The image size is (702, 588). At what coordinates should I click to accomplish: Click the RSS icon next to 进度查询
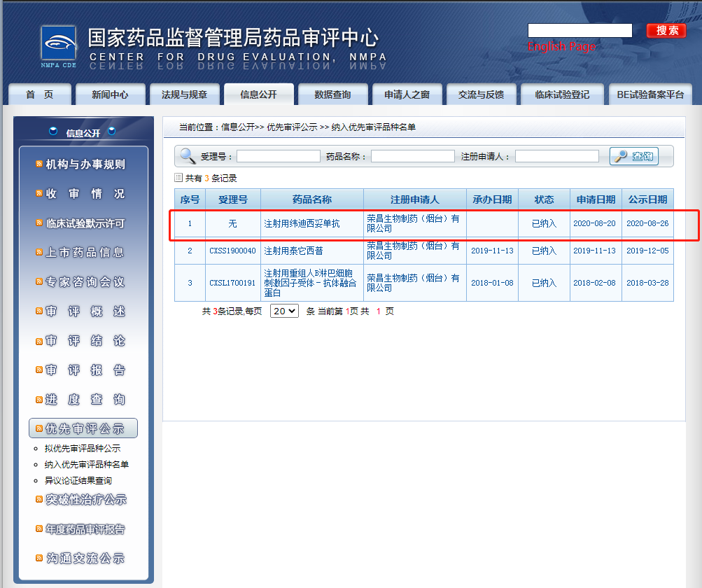coord(39,400)
